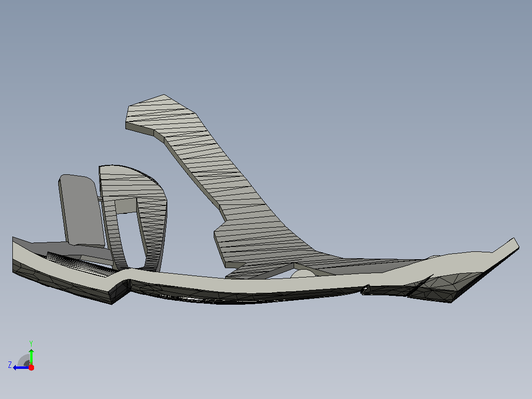Select the red X axis dot on triad

pos(31,367)
